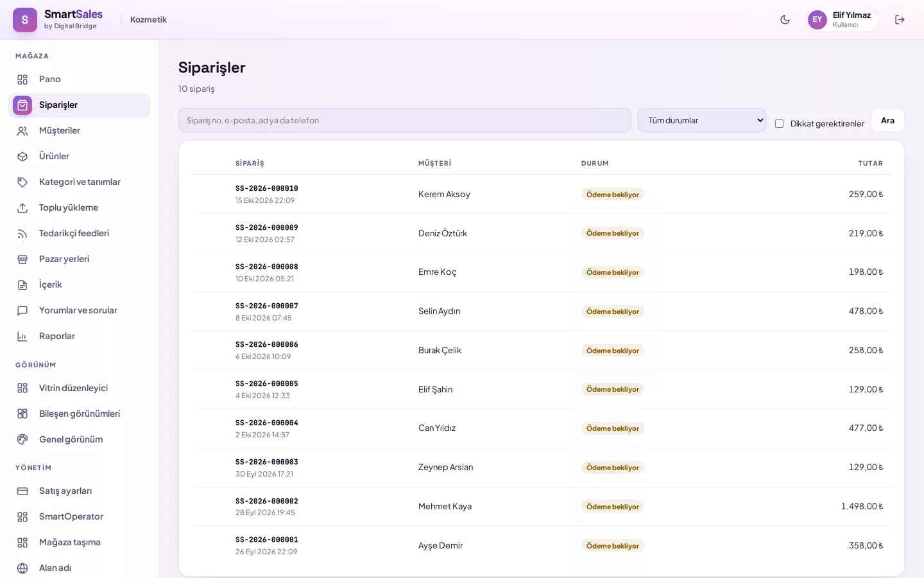Image resolution: width=924 pixels, height=578 pixels.
Task: Click the logout icon in the header
Action: click(x=900, y=20)
